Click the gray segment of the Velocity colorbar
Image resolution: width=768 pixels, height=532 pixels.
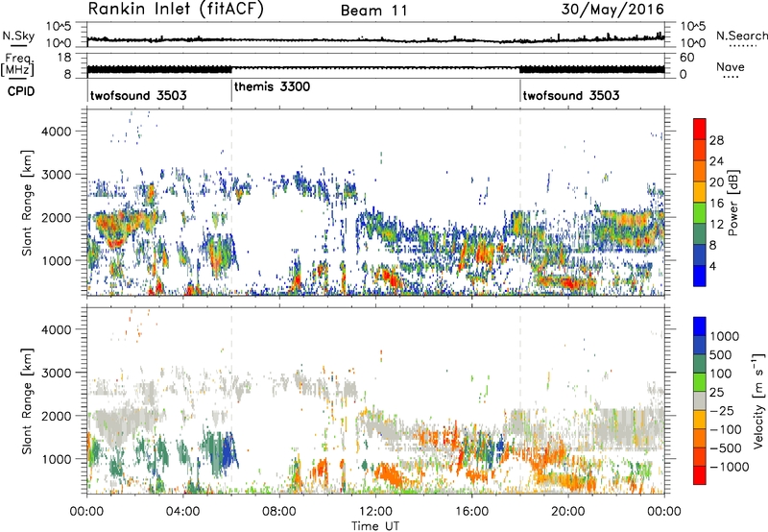click(700, 400)
